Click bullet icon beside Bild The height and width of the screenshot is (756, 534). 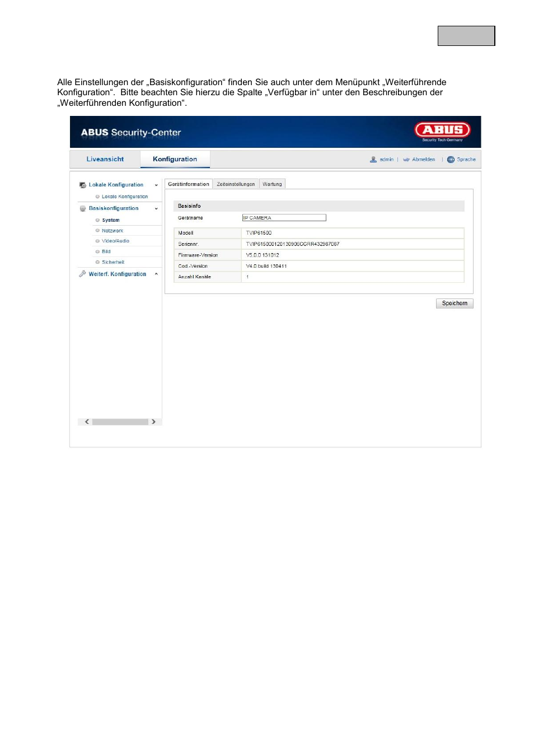(97, 251)
